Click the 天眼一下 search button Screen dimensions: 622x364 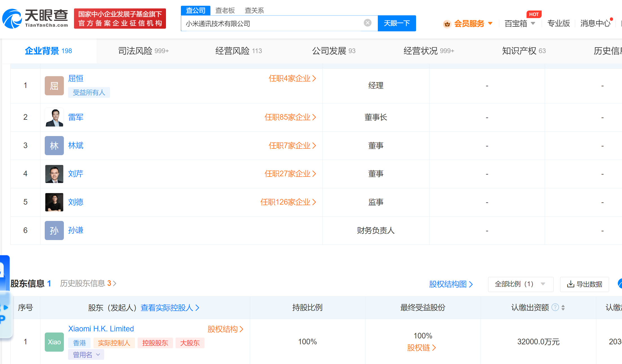point(397,23)
